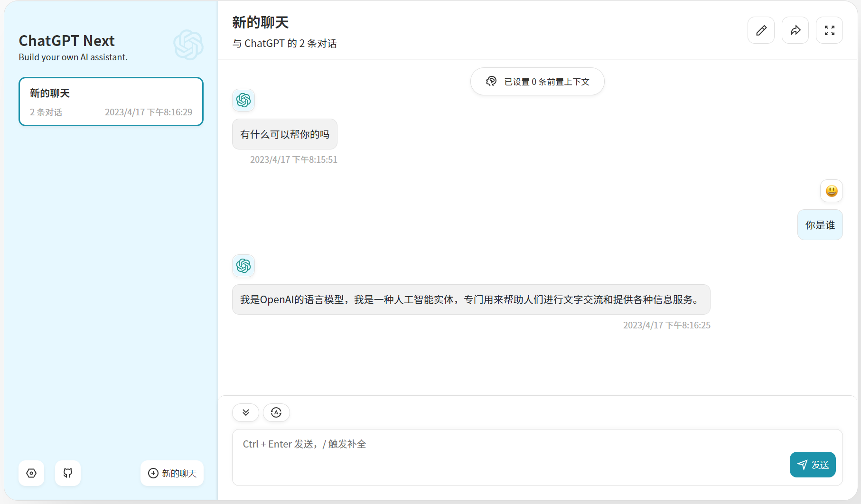861x504 pixels.
Task: Click the ChatGPT Next sidebar title
Action: tap(67, 41)
